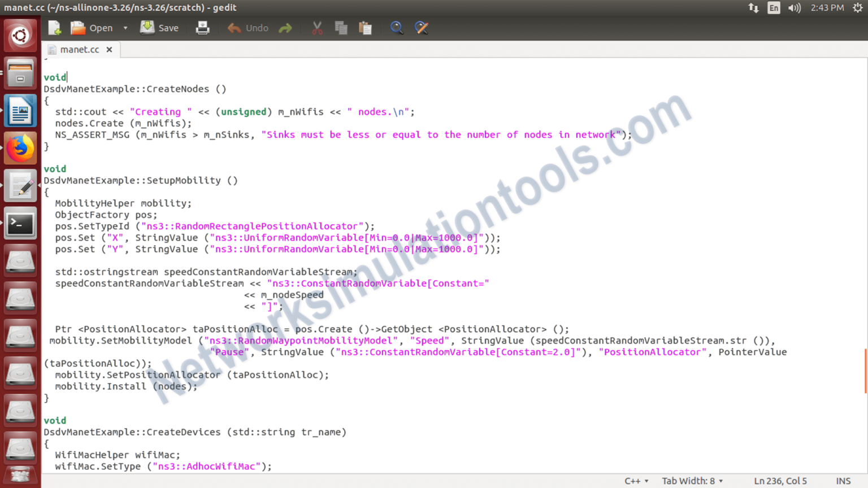Open the volume control indicator
The width and height of the screenshot is (868, 488).
pos(794,8)
